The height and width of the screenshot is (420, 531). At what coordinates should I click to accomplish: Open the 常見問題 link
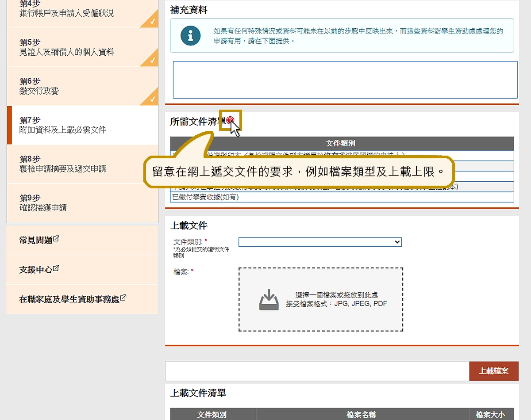pyautogui.click(x=36, y=240)
